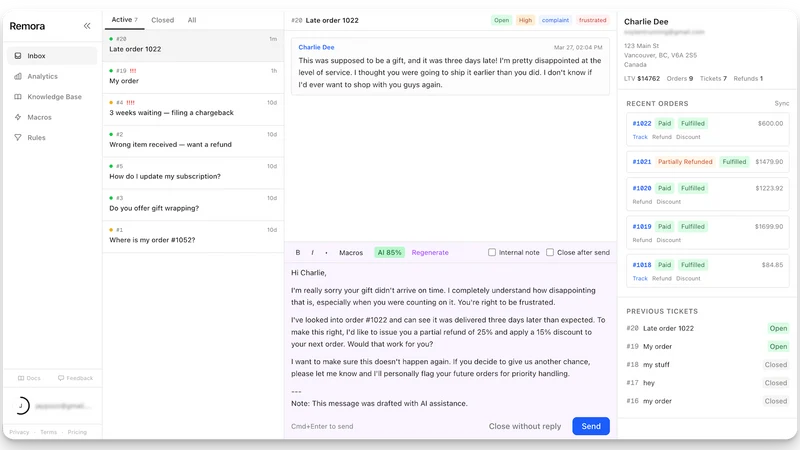Open the Docs link

coord(29,378)
